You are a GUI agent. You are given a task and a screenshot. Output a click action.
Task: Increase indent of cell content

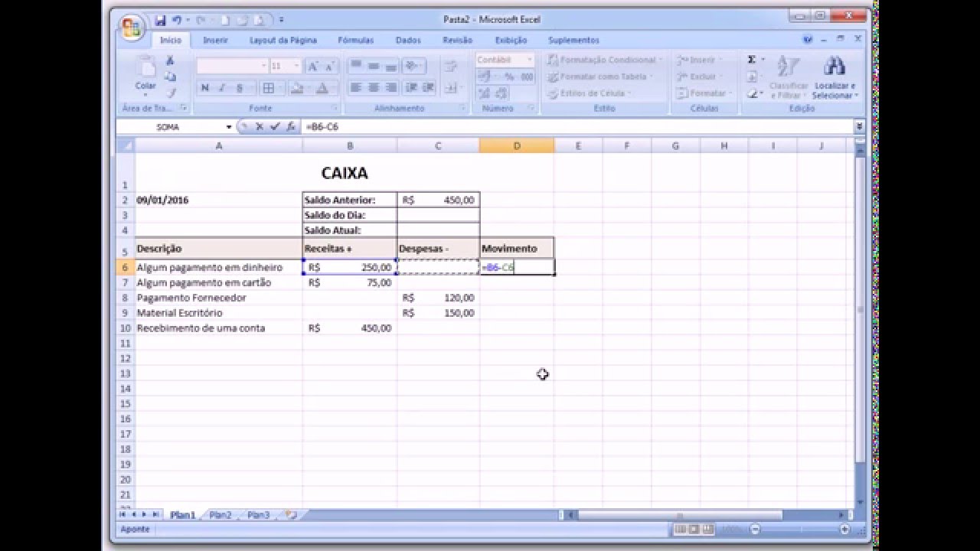(x=427, y=88)
